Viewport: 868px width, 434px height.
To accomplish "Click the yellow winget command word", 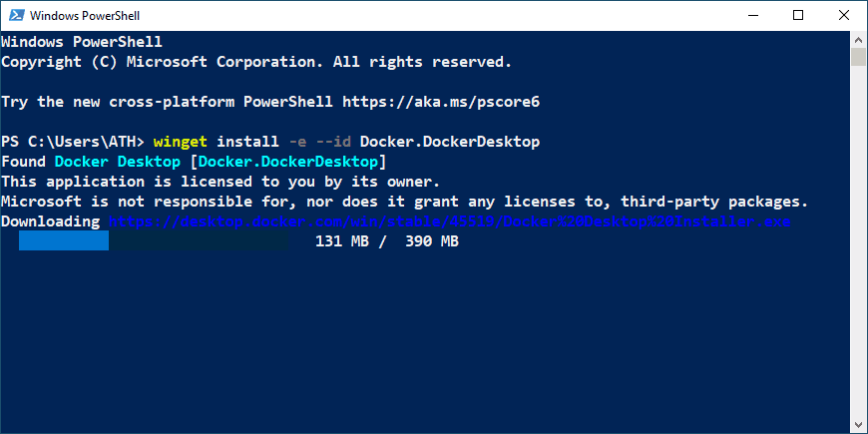I will [181, 142].
